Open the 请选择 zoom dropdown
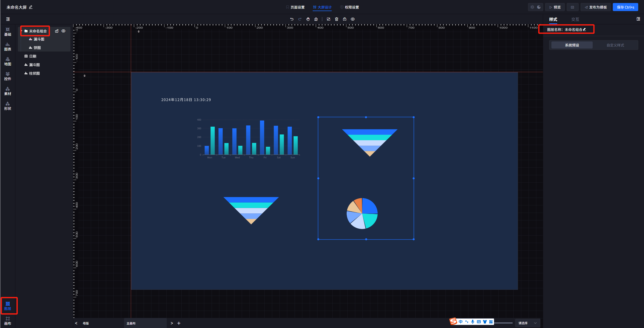Viewport: 644px width, 328px height. pyautogui.click(x=527, y=323)
